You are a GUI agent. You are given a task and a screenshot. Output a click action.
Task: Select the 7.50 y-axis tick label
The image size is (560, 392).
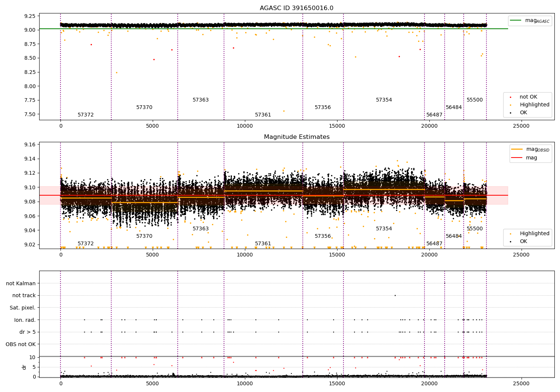click(x=29, y=114)
